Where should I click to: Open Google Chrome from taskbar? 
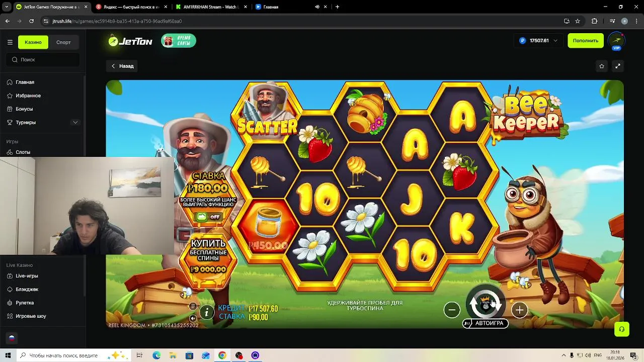pos(222,355)
